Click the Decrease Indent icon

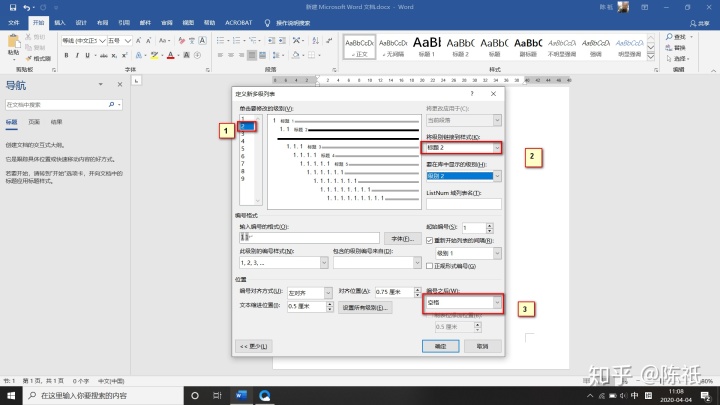pos(271,41)
